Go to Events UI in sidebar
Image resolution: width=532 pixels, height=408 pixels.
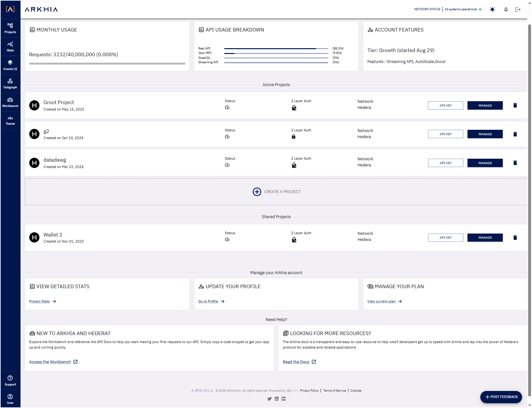pyautogui.click(x=10, y=65)
